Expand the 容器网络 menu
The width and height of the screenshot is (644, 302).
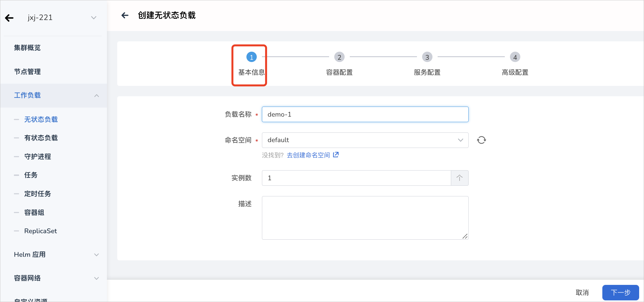[54, 278]
